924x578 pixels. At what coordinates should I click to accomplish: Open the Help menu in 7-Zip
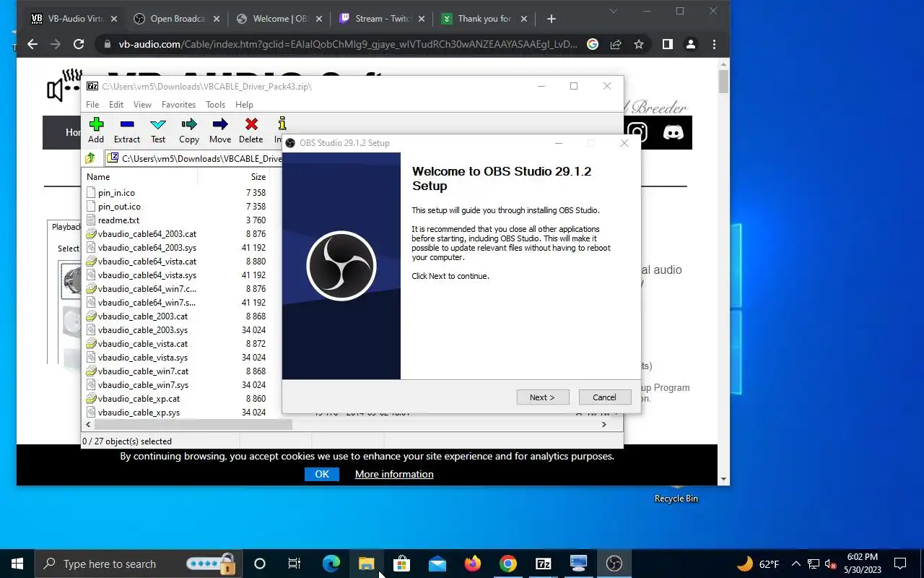click(x=244, y=105)
